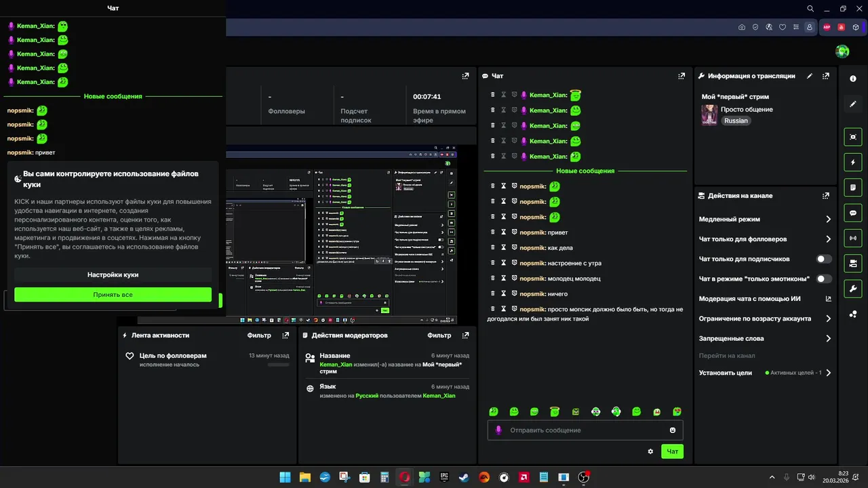Show hidden system tray icons chevron
This screenshot has height=488, width=868.
[x=773, y=477]
